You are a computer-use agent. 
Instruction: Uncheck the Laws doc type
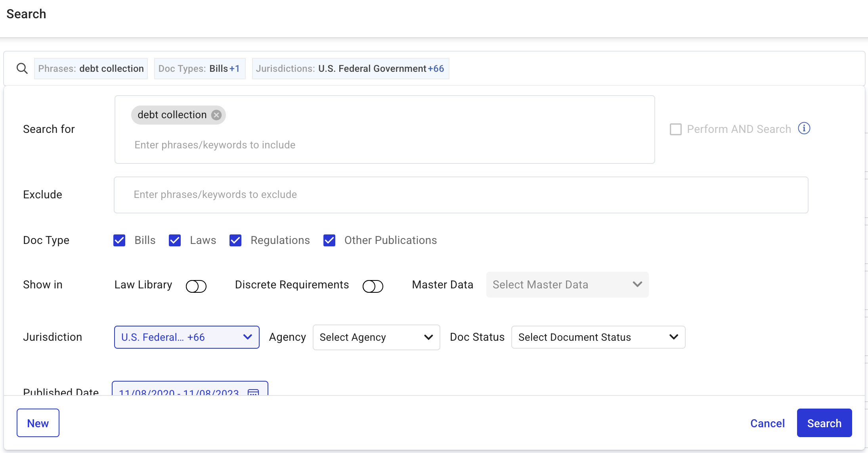175,240
